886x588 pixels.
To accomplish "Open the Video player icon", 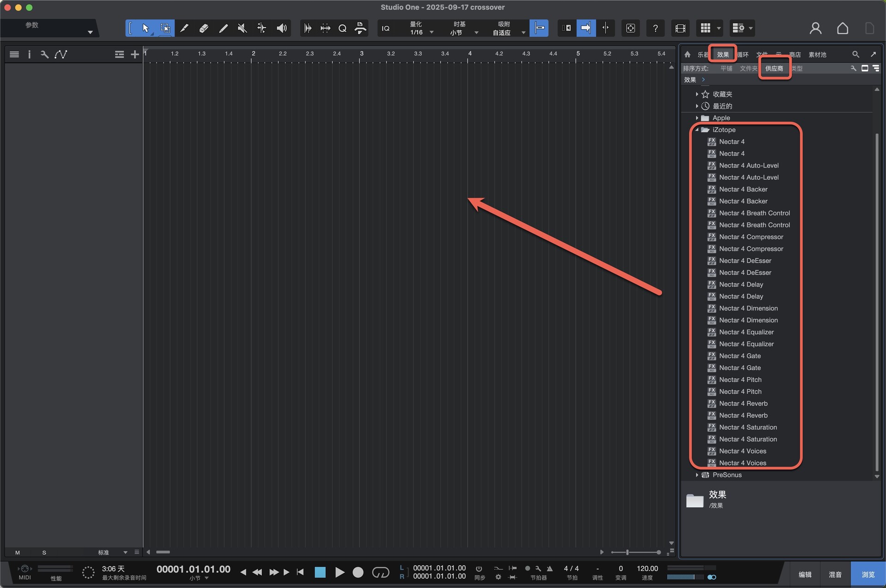I will 680,28.
